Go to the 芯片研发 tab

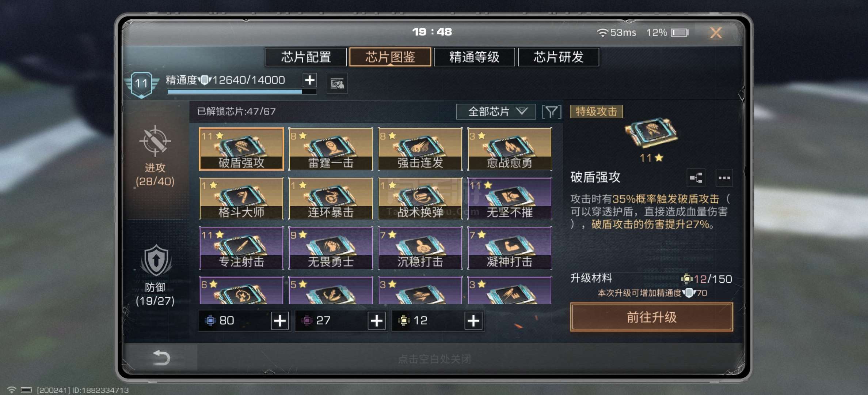pos(559,57)
